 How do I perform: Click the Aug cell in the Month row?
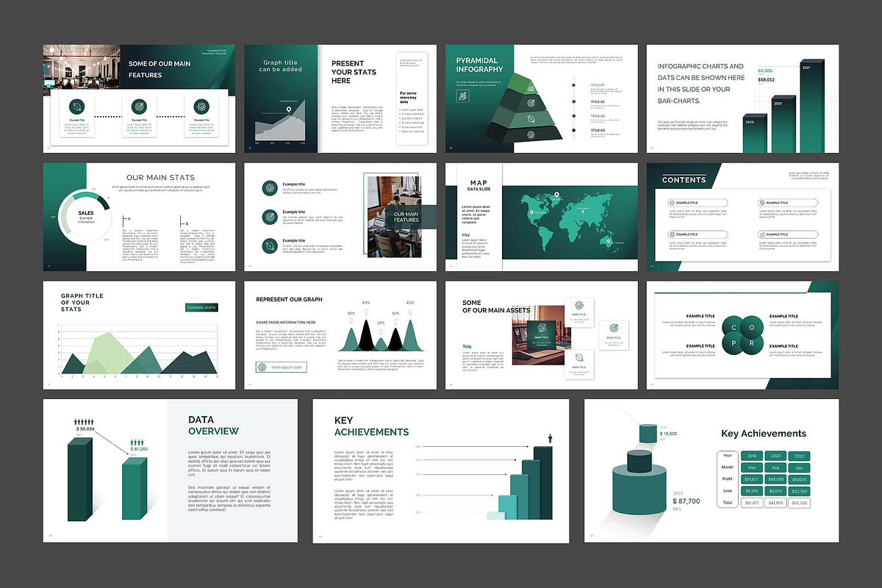click(x=775, y=467)
